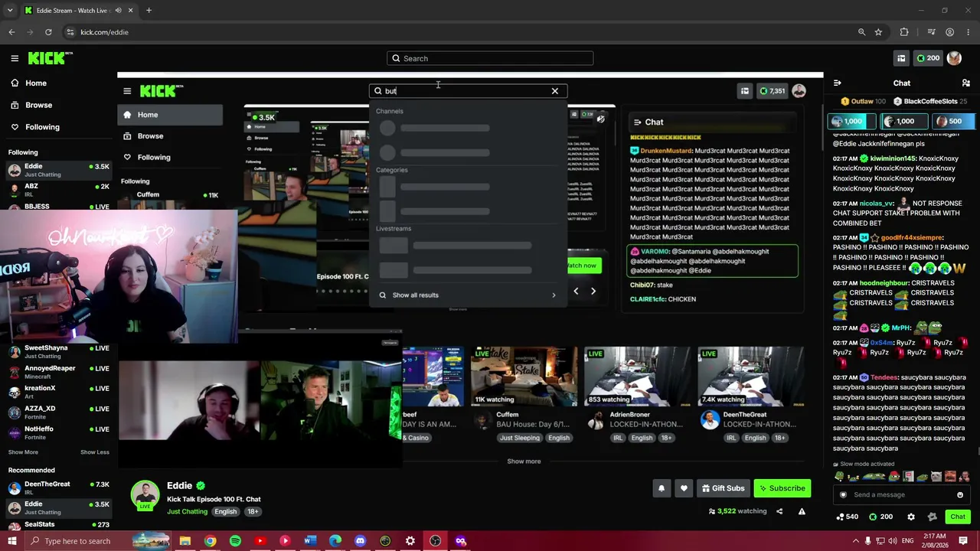Report the stream using the warning triangle icon
Viewport: 980px width, 551px height.
point(802,511)
